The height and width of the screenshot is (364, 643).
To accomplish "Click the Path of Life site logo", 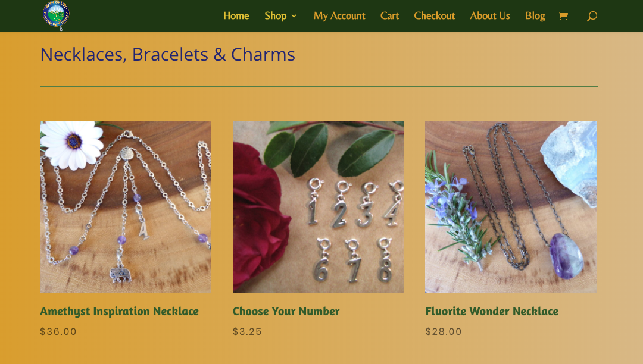I will (56, 15).
